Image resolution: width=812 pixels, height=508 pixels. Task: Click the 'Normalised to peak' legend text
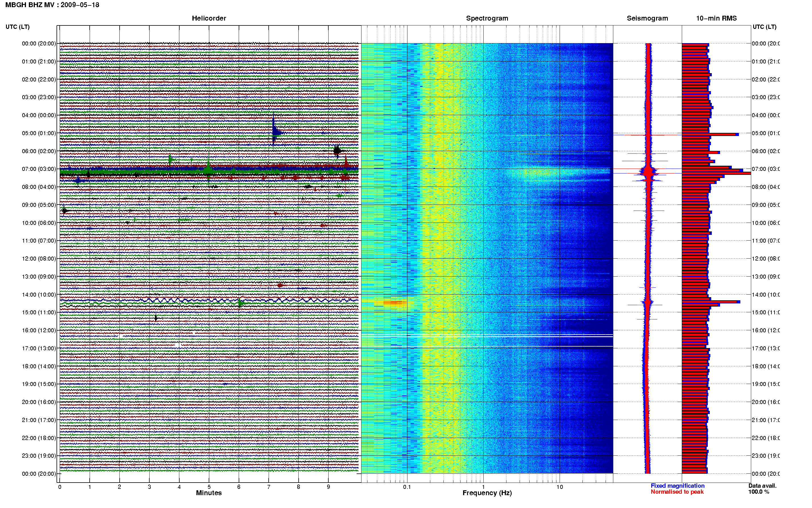pyautogui.click(x=677, y=492)
